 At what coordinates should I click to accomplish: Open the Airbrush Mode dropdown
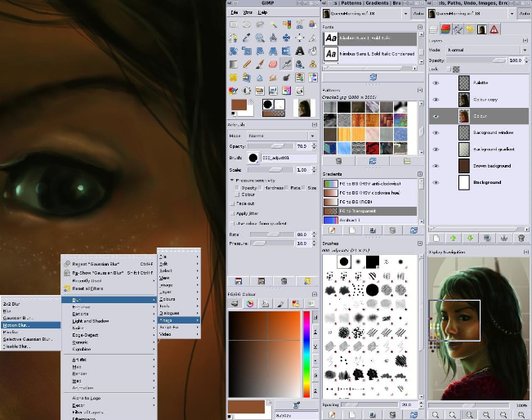282,136
